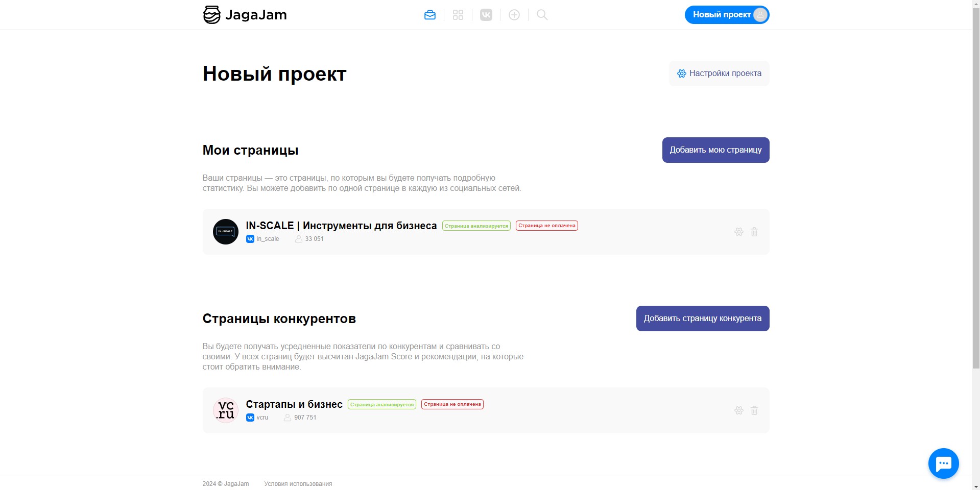This screenshot has height=490, width=980.
Task: Click the 33 051 subscriber count
Action: click(x=315, y=239)
